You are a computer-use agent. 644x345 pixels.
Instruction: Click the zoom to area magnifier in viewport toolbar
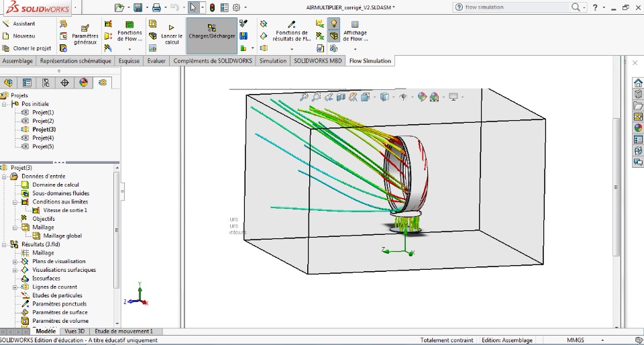316,97
